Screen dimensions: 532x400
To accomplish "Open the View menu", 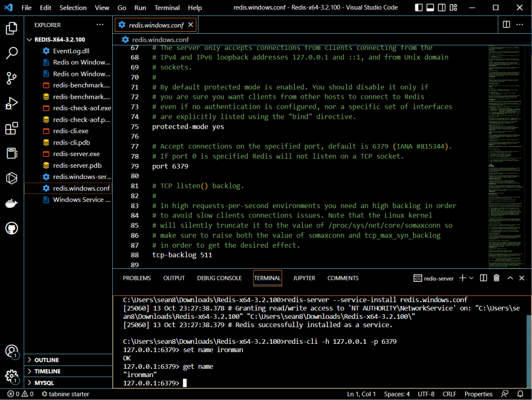I will pyautogui.click(x=102, y=7).
